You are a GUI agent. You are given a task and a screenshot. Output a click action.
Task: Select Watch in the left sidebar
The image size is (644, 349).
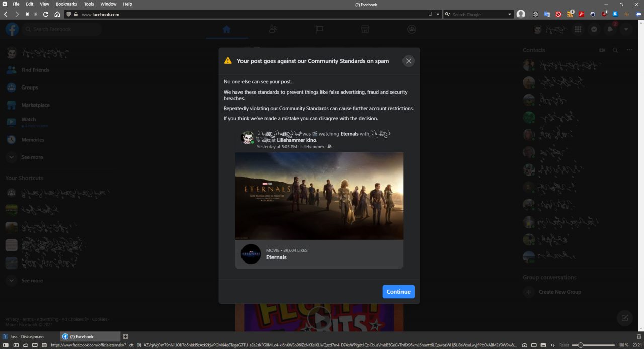point(28,119)
